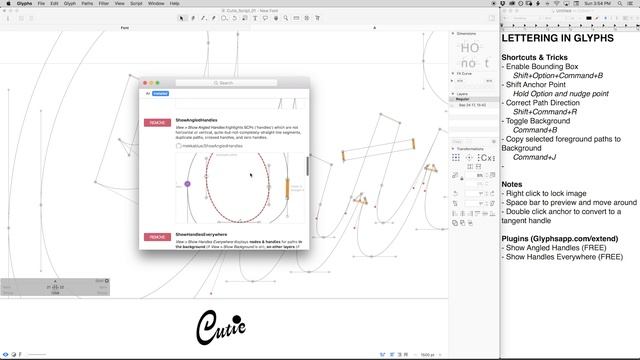Click the black color swatch in notes toolbar
The width and height of the screenshot is (640, 360).
(x=589, y=18)
